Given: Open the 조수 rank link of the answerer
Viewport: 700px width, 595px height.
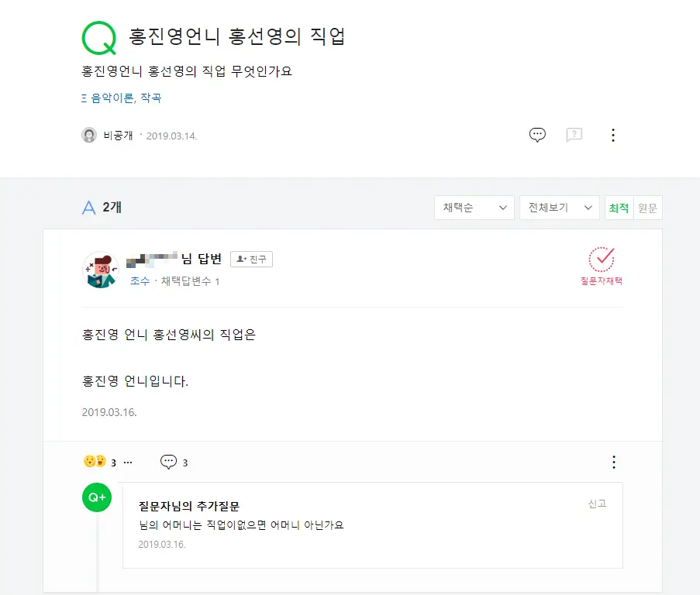Looking at the screenshot, I should (x=140, y=281).
